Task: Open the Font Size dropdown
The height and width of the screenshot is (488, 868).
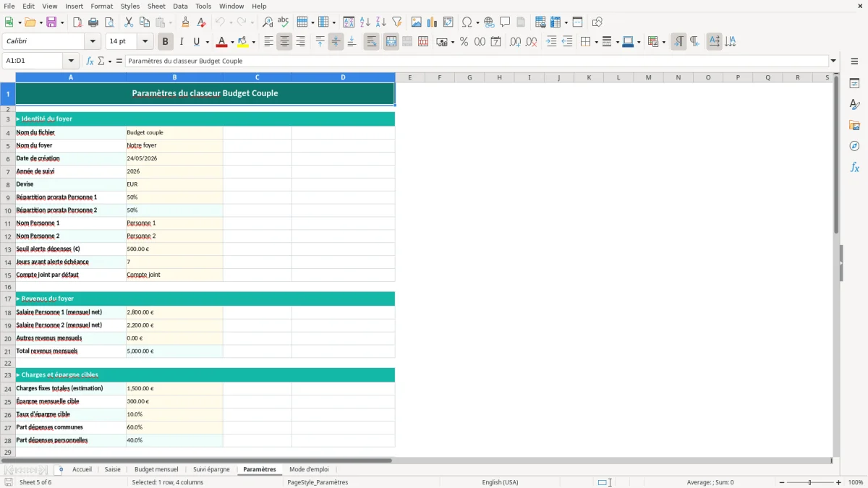Action: 145,42
